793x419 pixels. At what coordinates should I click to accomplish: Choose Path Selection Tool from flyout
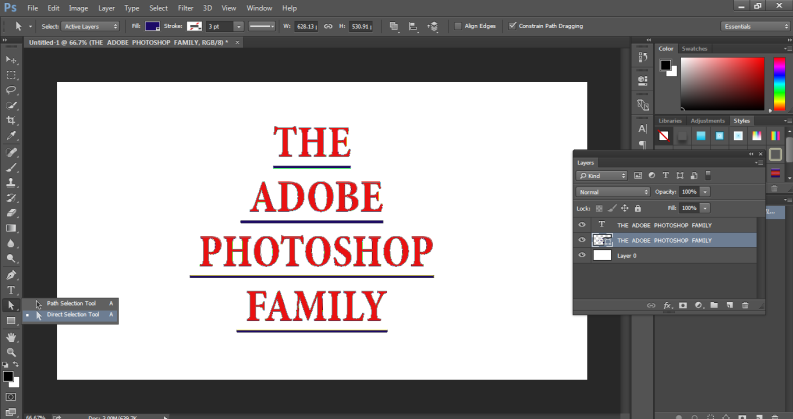[x=71, y=304]
